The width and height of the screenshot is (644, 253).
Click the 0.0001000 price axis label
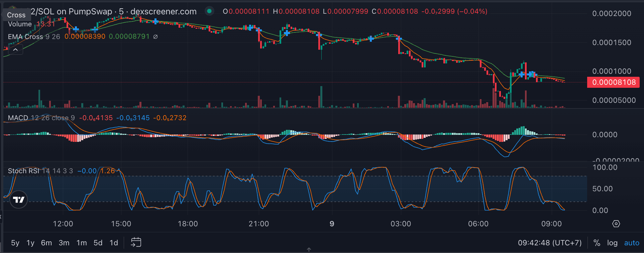pyautogui.click(x=612, y=71)
